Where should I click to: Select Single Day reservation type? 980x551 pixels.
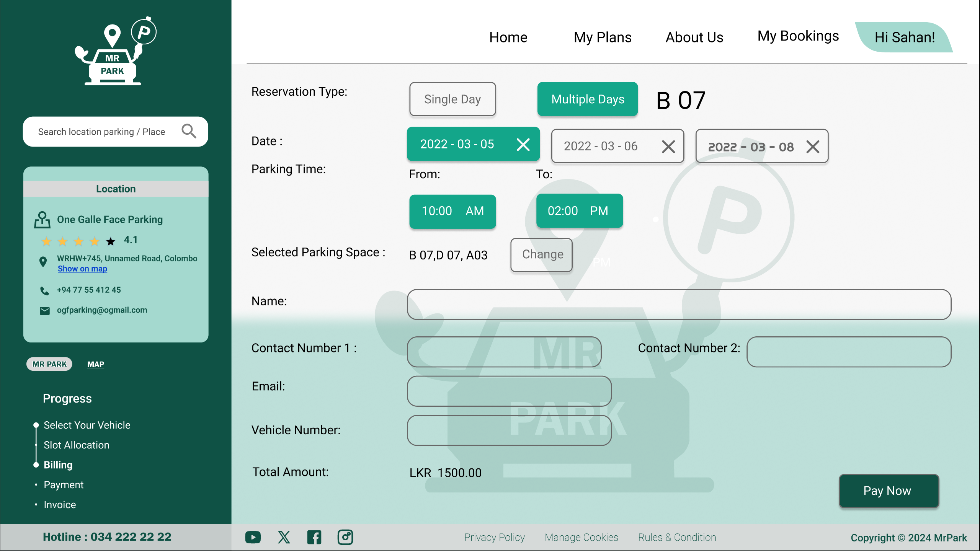[x=452, y=99]
